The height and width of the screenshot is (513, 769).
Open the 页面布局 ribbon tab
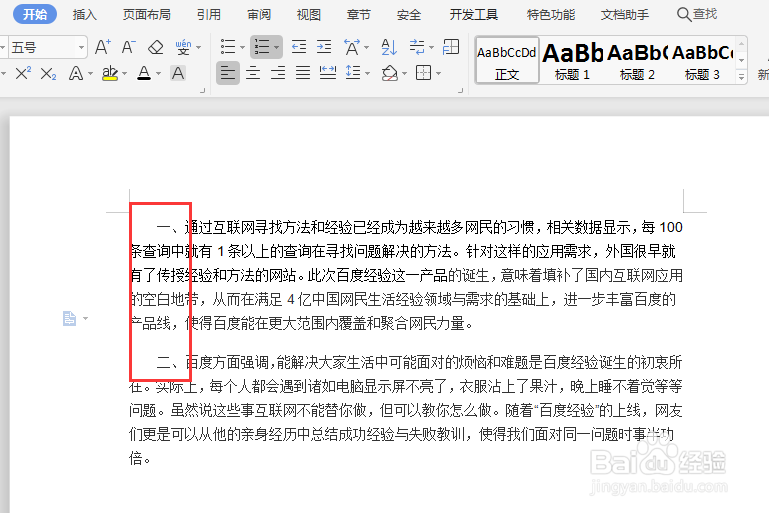[147, 15]
